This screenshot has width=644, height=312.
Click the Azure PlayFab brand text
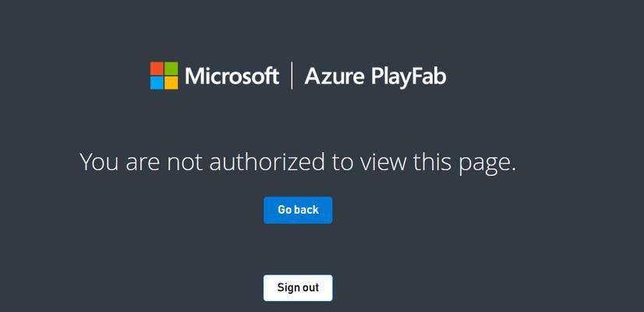coord(375,77)
